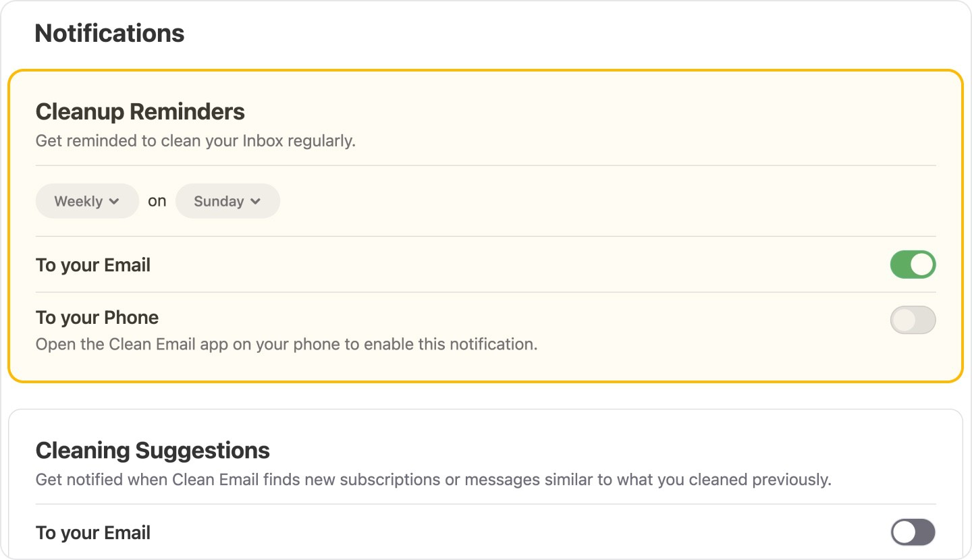Click the Cleanup Reminders section heading
This screenshot has height=560, width=972.
click(x=140, y=111)
